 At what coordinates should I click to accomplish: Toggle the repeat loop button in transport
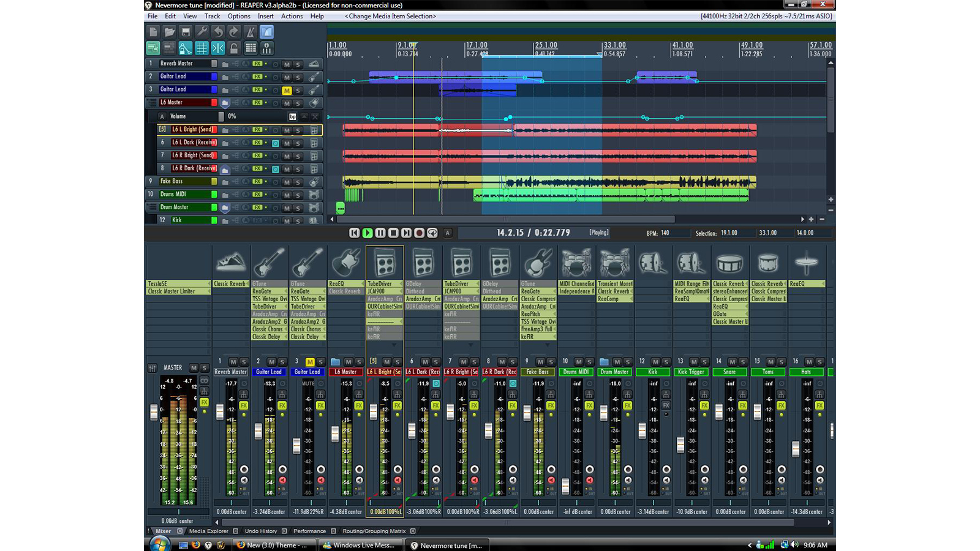[432, 233]
